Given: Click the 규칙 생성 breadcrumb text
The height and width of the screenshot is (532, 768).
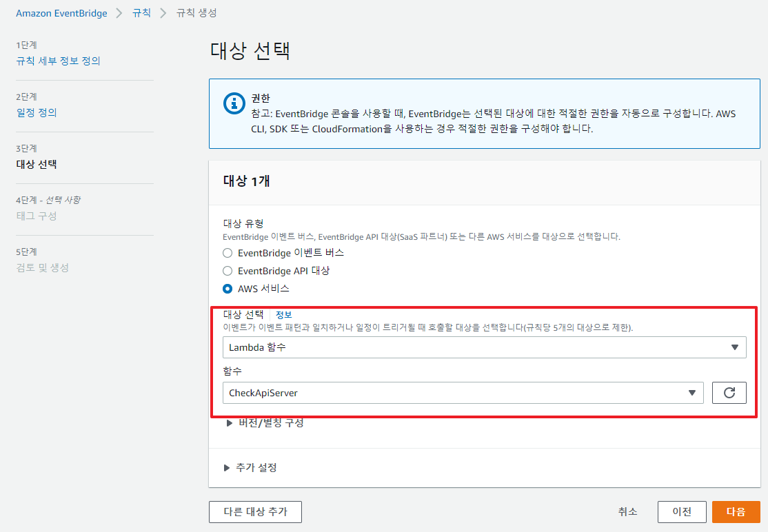Looking at the screenshot, I should (196, 13).
